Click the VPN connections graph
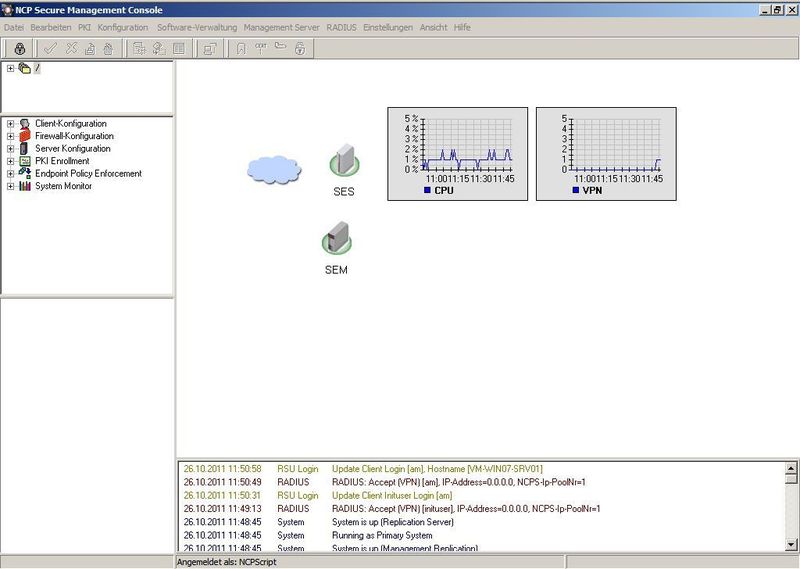The width and height of the screenshot is (800, 569). (606, 154)
